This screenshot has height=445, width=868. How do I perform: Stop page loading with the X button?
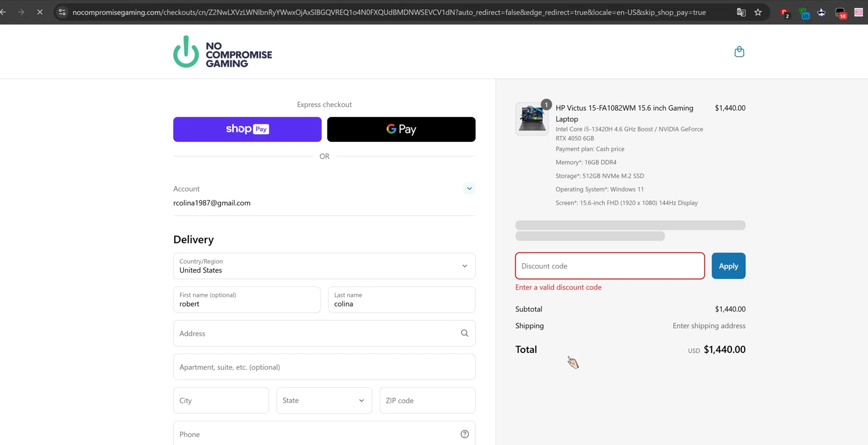pos(40,12)
